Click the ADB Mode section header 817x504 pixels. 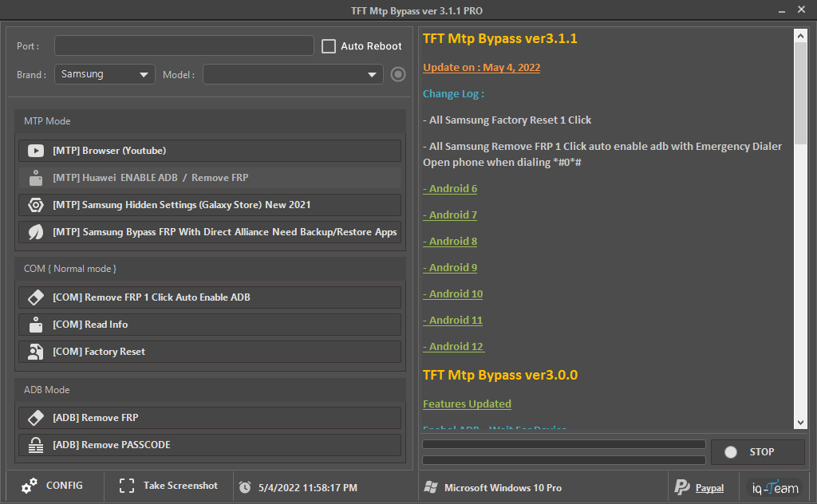[x=210, y=390]
